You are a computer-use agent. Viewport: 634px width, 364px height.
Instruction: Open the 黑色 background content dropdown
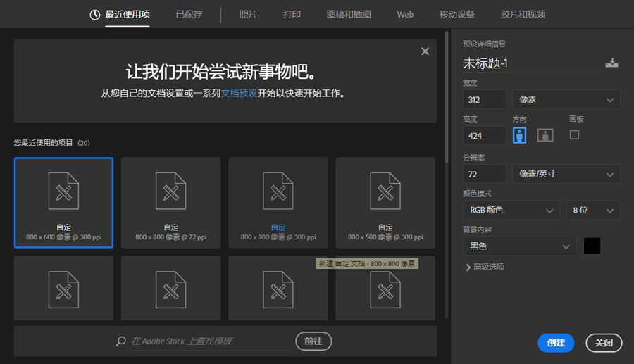pyautogui.click(x=519, y=246)
